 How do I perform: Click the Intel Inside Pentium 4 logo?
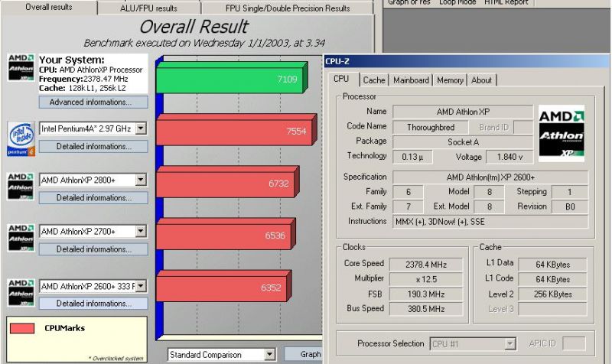21,139
